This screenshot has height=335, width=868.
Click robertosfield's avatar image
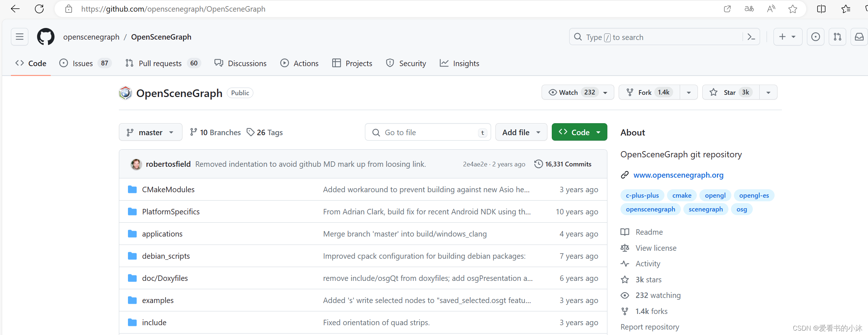(136, 164)
